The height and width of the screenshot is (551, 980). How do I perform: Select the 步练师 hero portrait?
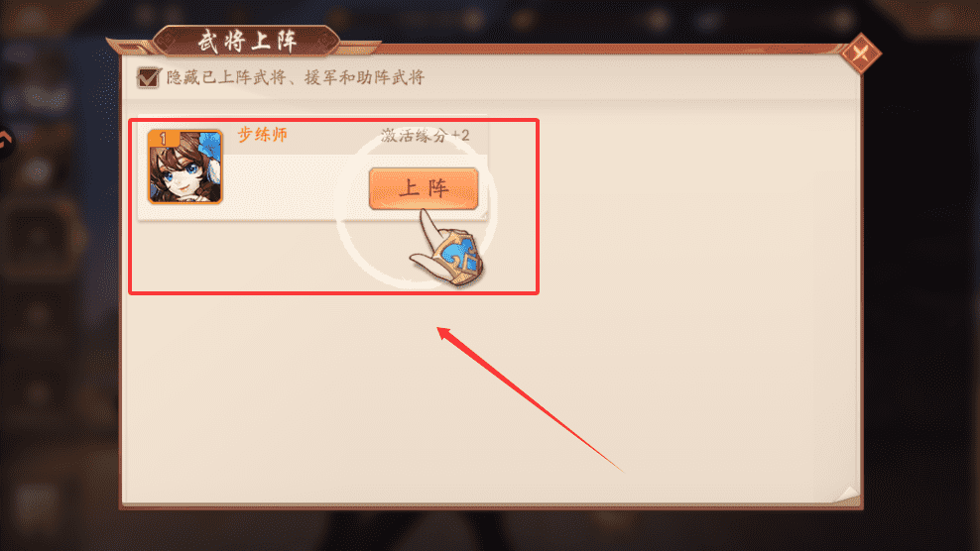(185, 166)
